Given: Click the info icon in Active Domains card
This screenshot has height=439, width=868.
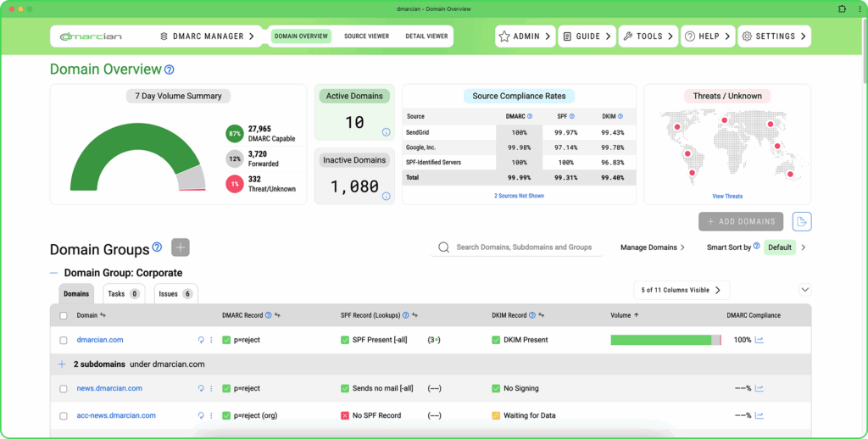Looking at the screenshot, I should tap(386, 132).
